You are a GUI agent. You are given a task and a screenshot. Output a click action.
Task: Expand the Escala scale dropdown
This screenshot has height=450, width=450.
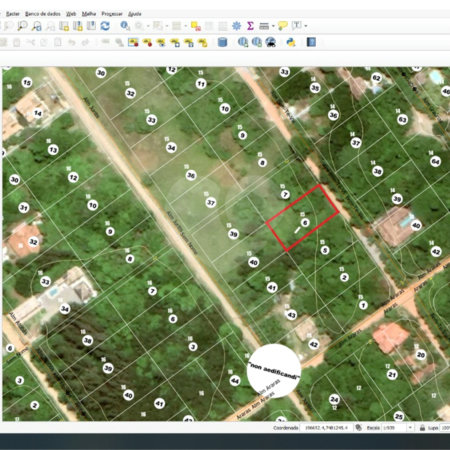tap(410, 427)
